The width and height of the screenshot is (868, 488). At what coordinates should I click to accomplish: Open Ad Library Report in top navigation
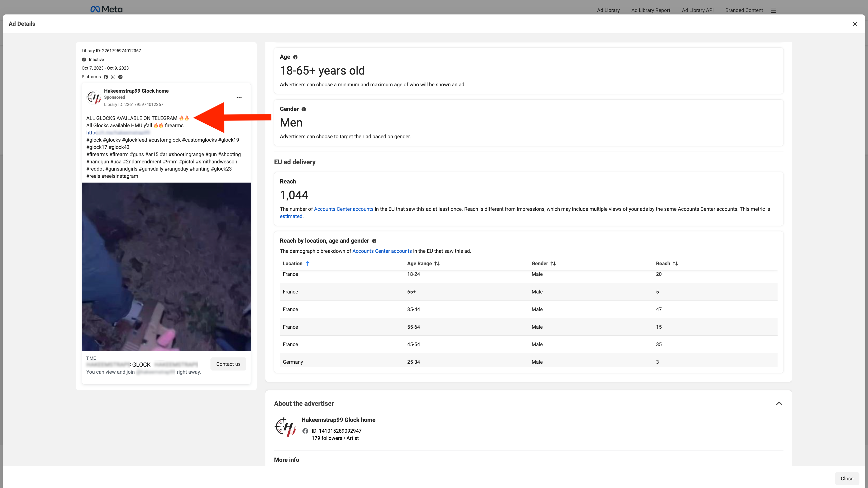coord(650,10)
